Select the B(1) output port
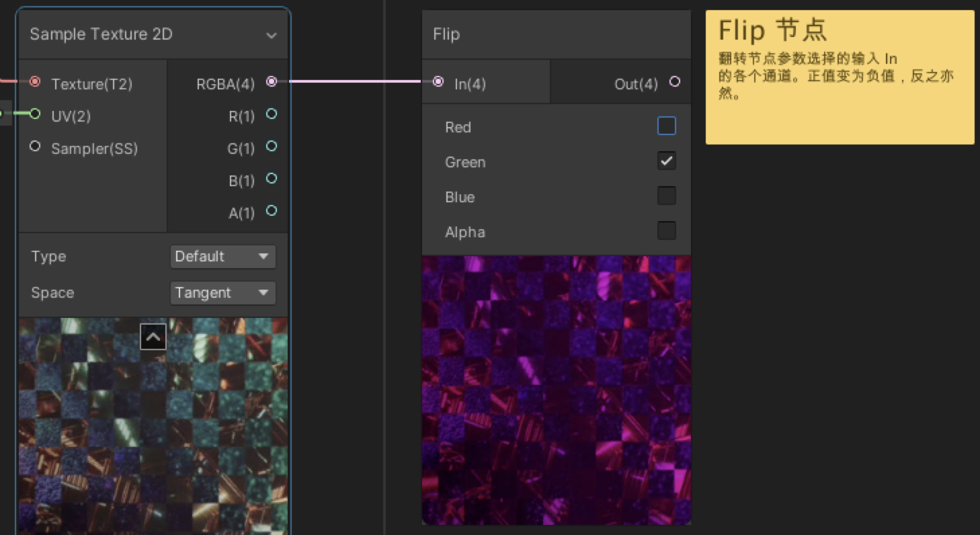This screenshot has height=535, width=980. click(x=272, y=179)
